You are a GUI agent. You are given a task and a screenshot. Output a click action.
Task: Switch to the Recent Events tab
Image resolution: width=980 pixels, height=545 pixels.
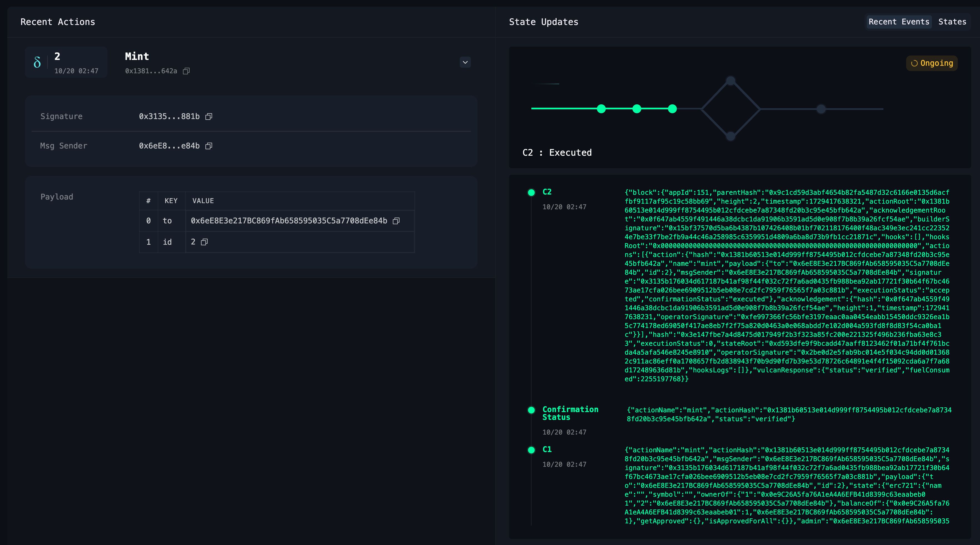tap(899, 22)
